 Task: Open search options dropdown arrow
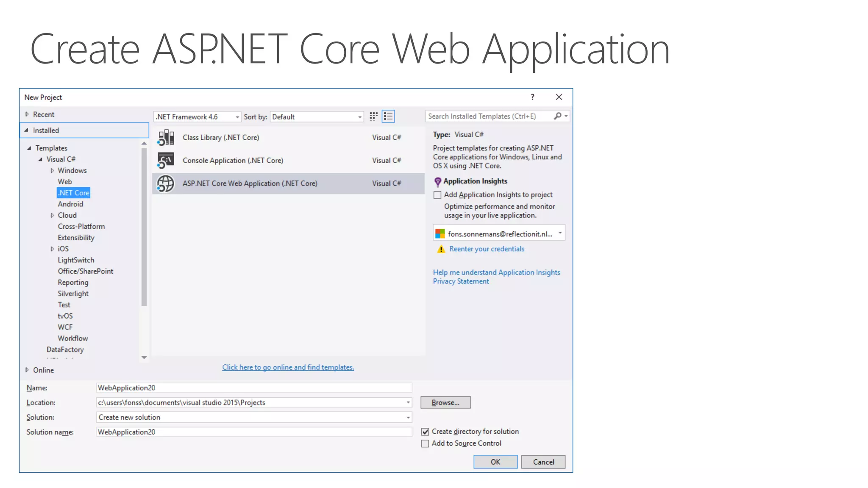click(x=566, y=116)
